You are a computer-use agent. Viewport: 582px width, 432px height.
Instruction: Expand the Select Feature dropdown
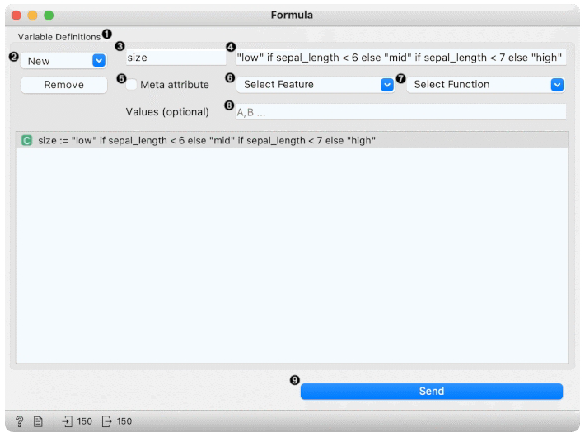(315, 85)
